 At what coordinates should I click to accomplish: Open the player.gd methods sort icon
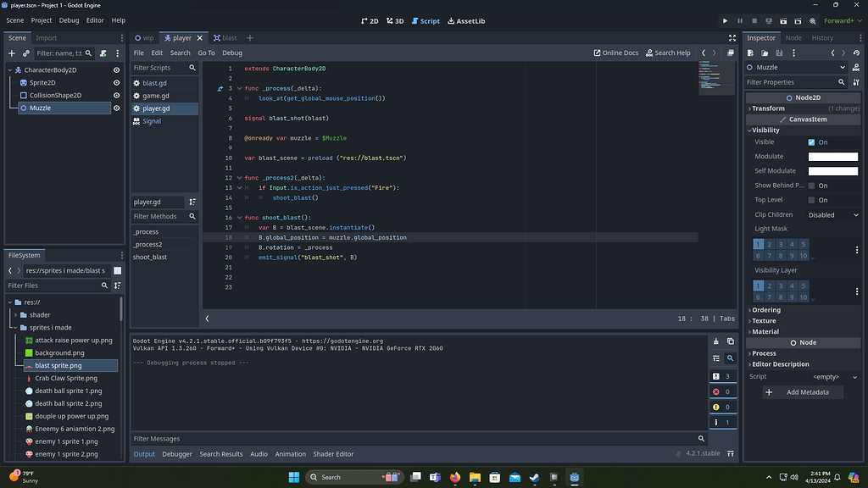click(192, 202)
